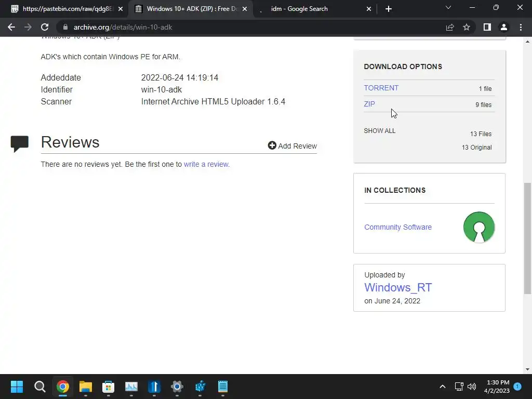Open Chrome profile menu
Viewport: 532px width, 399px height.
(504, 27)
